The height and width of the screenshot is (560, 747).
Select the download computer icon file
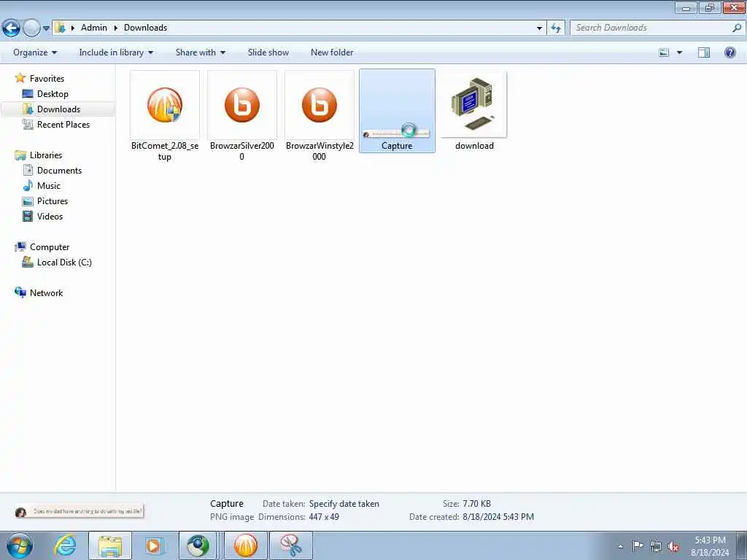coord(473,104)
